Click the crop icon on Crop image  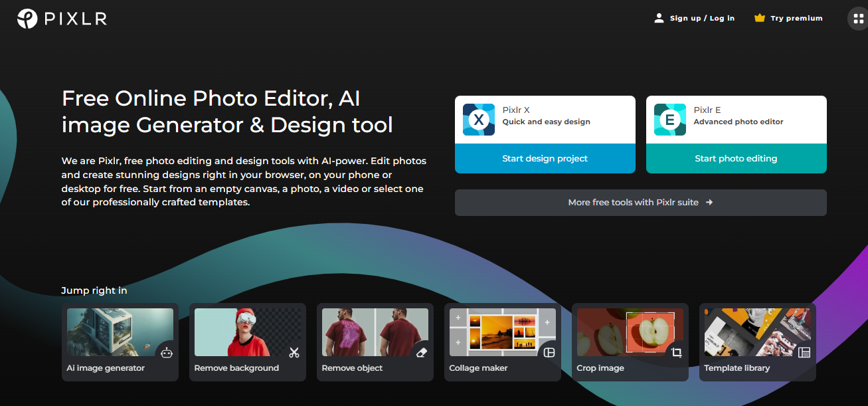(x=677, y=353)
